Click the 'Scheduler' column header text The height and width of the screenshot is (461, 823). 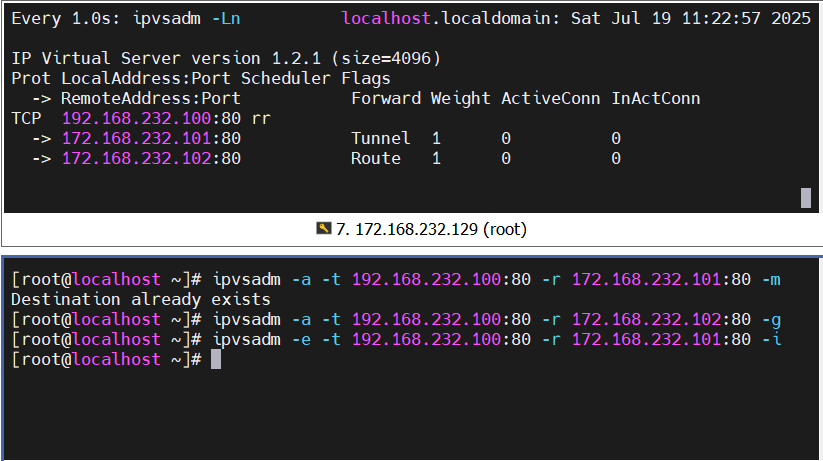tap(286, 78)
